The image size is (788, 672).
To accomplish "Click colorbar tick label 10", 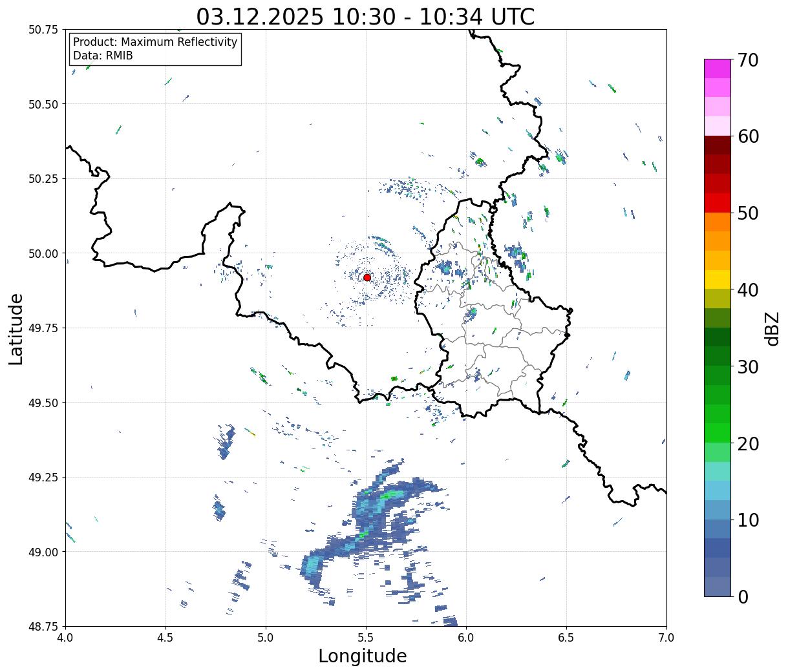I will [748, 520].
